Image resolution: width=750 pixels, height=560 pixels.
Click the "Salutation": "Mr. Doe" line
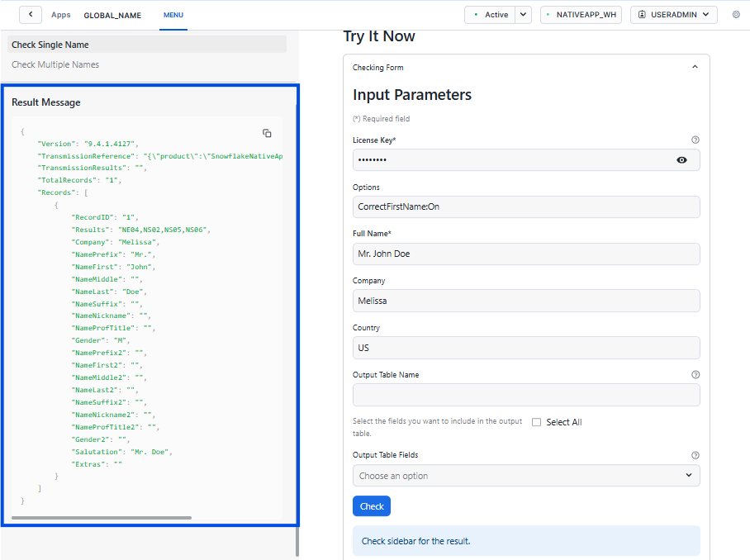point(122,452)
